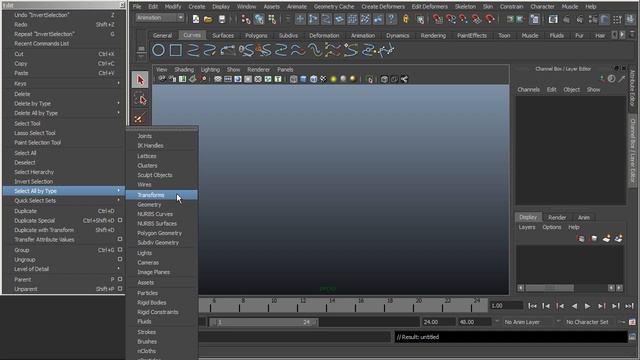Select the square curve tool on shelf

pyautogui.click(x=176, y=50)
